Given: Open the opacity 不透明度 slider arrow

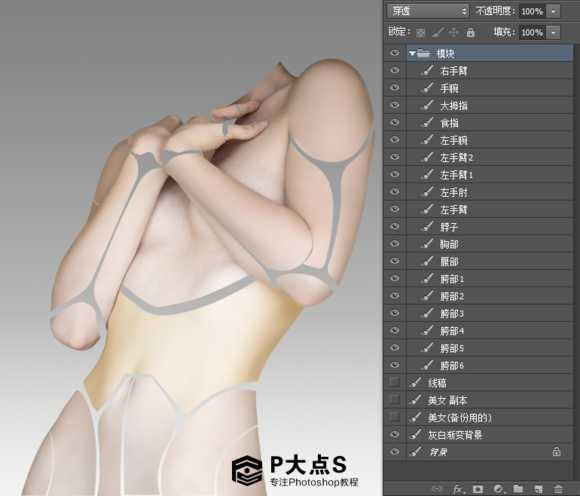Looking at the screenshot, I should click(553, 11).
